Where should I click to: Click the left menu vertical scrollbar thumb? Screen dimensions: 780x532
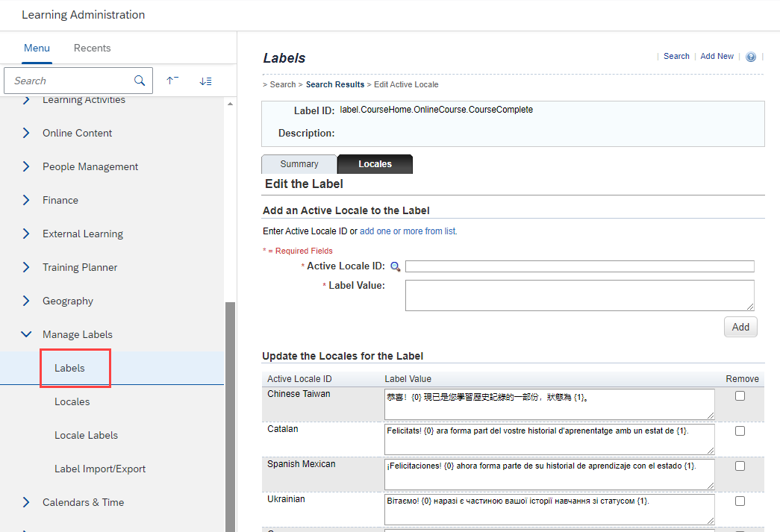(231, 416)
